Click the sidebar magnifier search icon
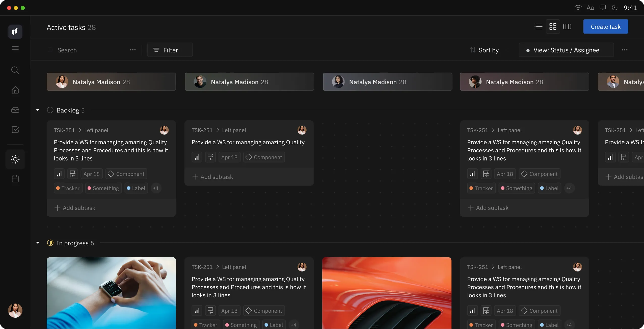 pyautogui.click(x=15, y=70)
